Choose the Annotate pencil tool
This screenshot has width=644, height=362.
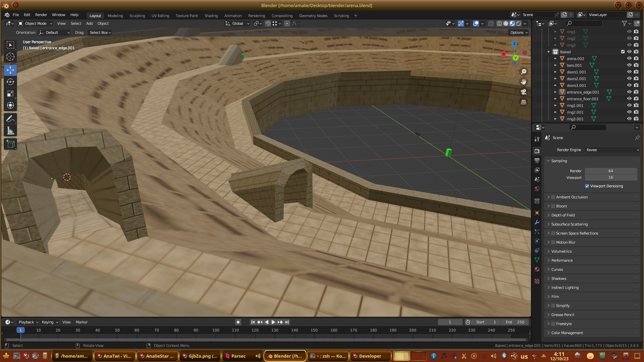tap(10, 119)
